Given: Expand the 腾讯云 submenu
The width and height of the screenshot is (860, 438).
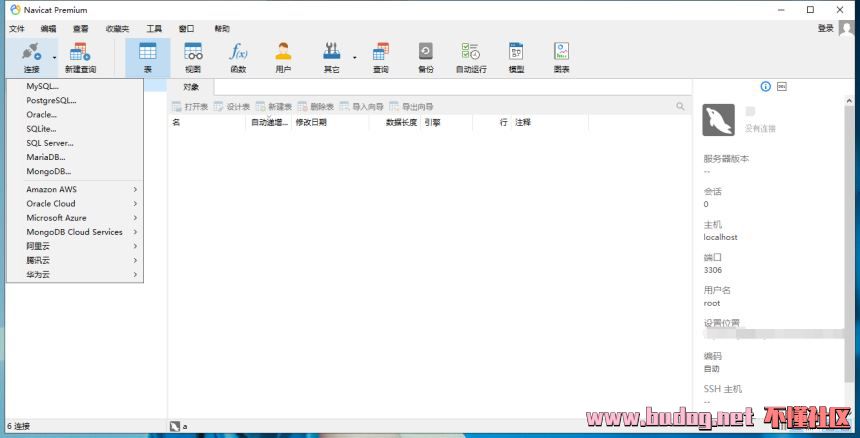Looking at the screenshot, I should click(75, 260).
